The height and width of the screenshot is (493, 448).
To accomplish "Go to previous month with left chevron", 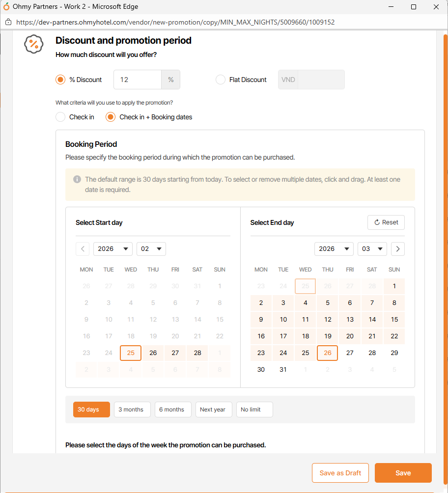I will (x=83, y=249).
